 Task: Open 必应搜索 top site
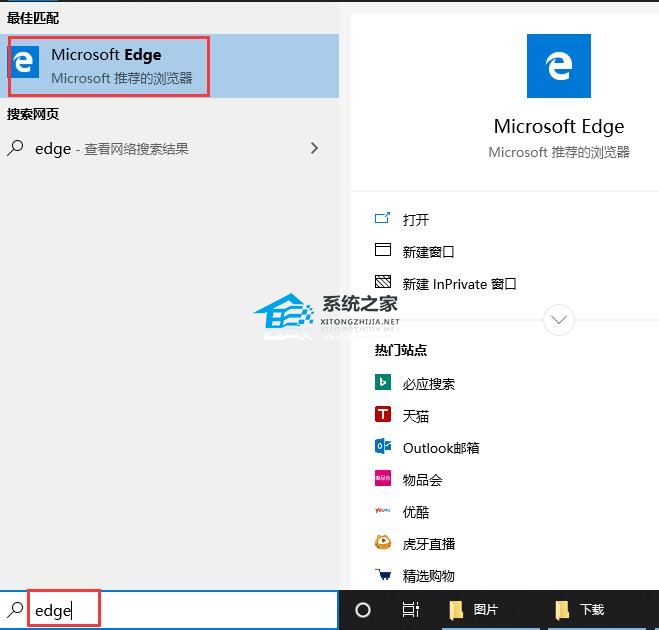pos(429,384)
